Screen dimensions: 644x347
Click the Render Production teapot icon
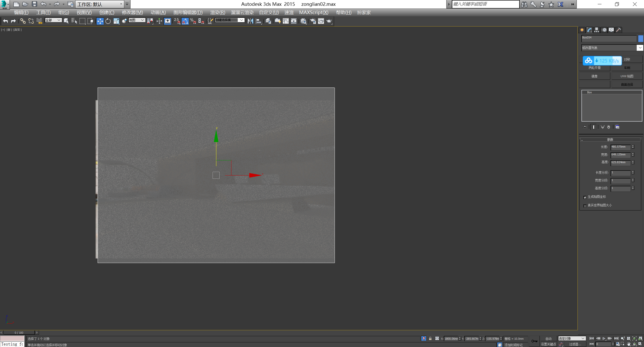[329, 21]
